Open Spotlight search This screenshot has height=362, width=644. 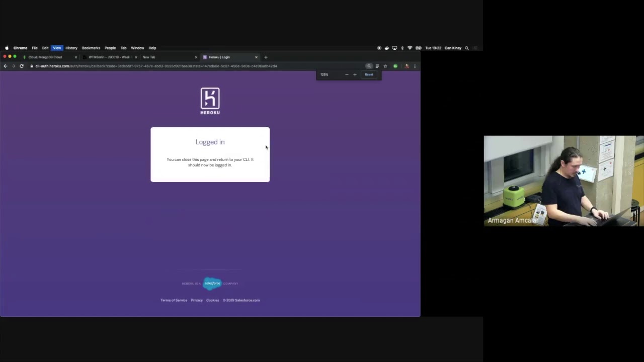(467, 48)
